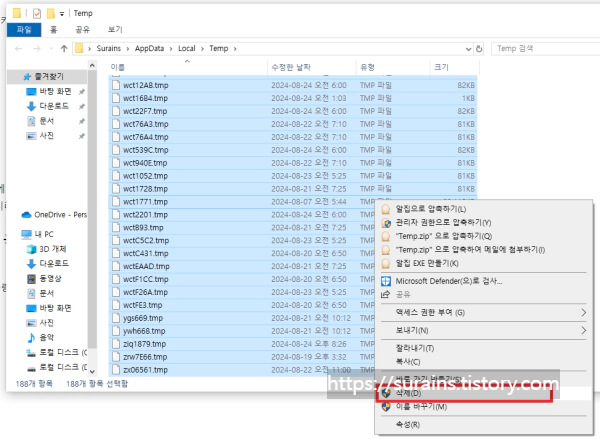This screenshot has width=600, height=439.
Task: Click file icon of ygs669.tmp
Action: point(116,318)
